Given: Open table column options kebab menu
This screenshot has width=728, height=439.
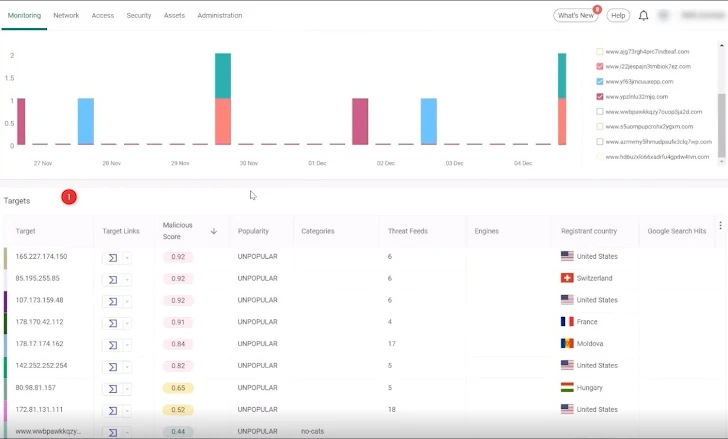Looking at the screenshot, I should 720,226.
